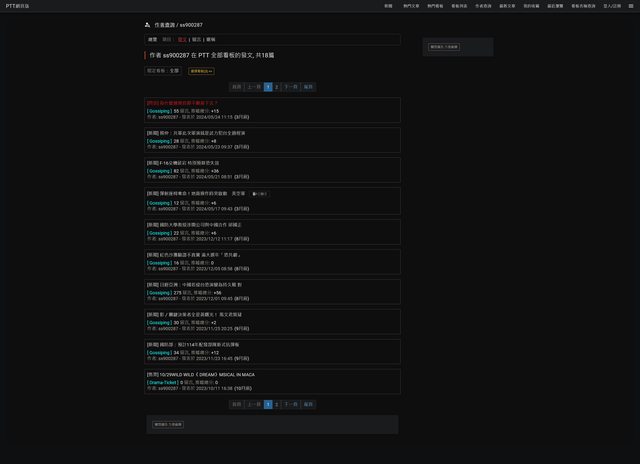Click the small badge beside the fourth post title

click(259, 193)
